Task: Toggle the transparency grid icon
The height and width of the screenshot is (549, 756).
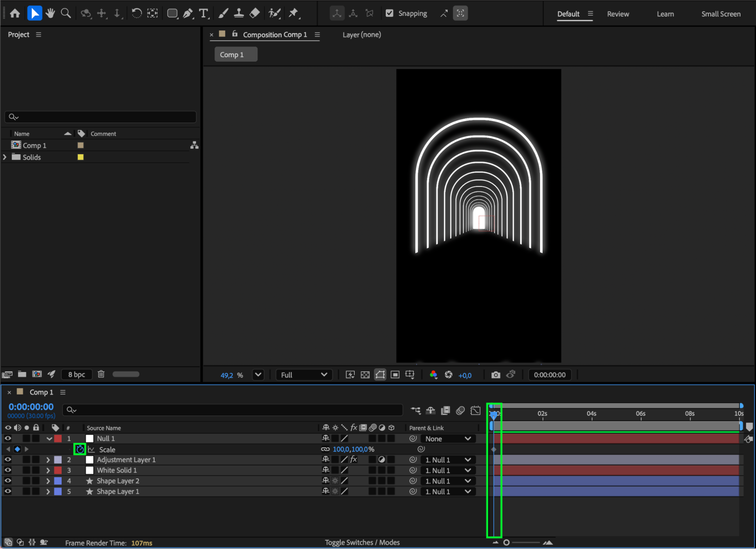Action: (365, 375)
